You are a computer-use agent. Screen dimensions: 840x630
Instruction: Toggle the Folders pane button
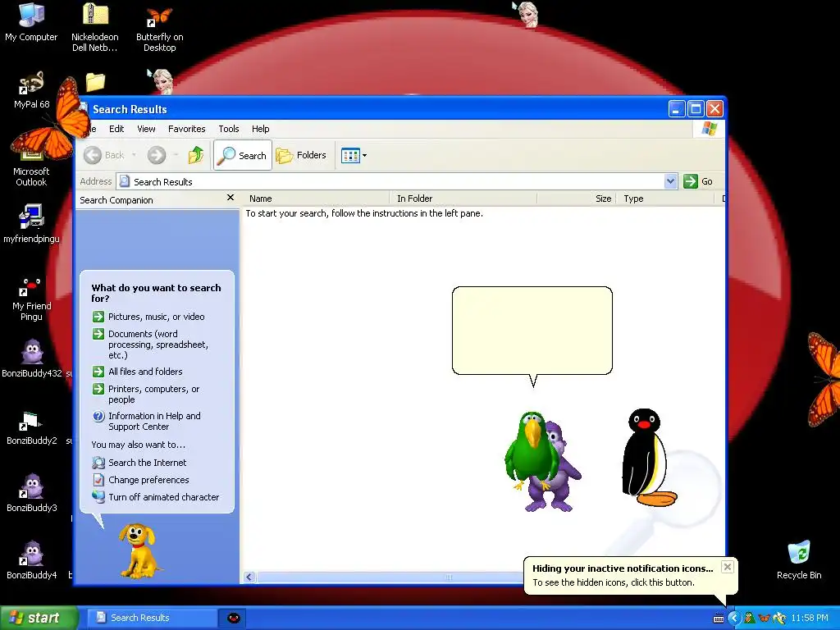coord(301,155)
